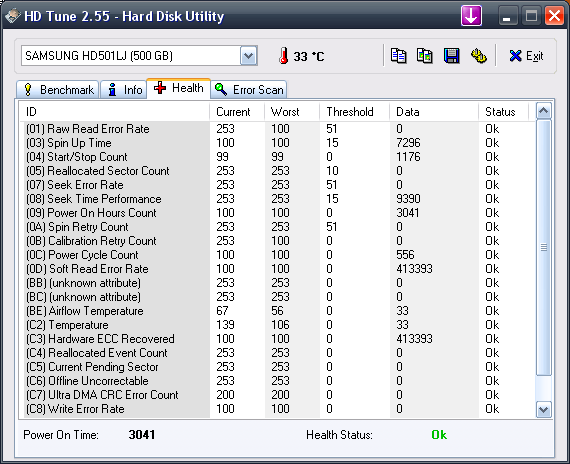Screen dimensions: 570x464
Task: Select the Airflow Temperature row
Action: tap(277, 311)
